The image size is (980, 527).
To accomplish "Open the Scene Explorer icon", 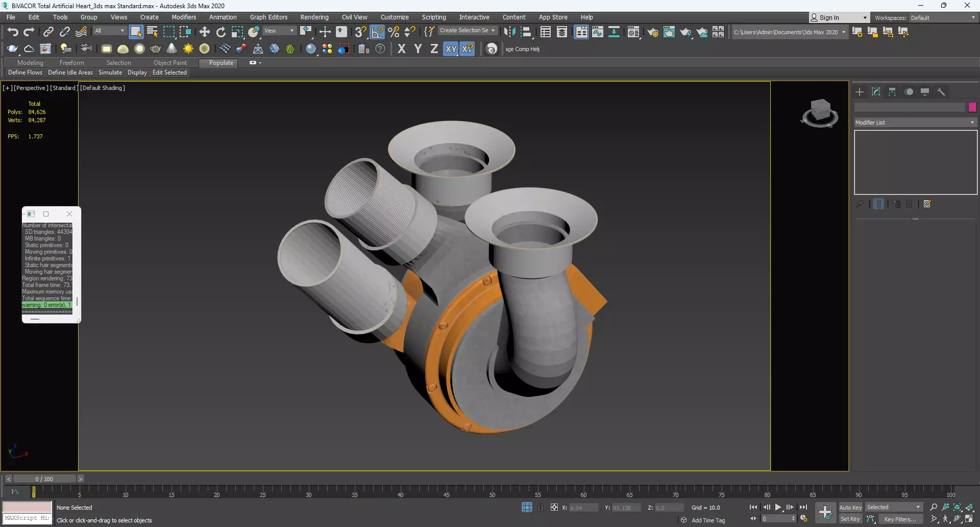I will click(546, 32).
